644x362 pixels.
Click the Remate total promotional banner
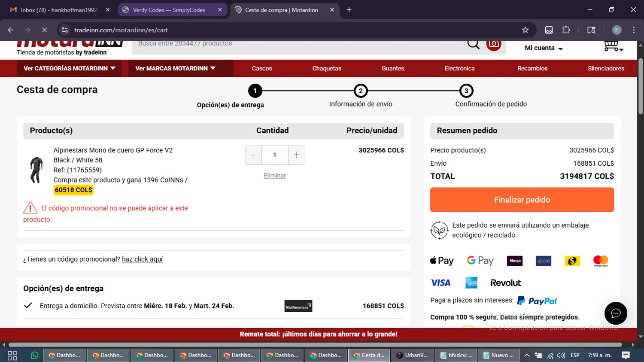[319, 334]
